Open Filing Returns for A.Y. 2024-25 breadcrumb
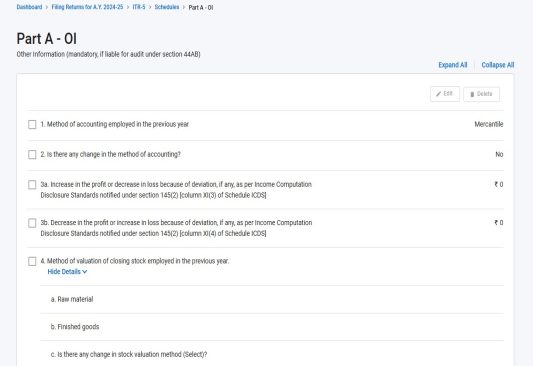 (x=87, y=7)
